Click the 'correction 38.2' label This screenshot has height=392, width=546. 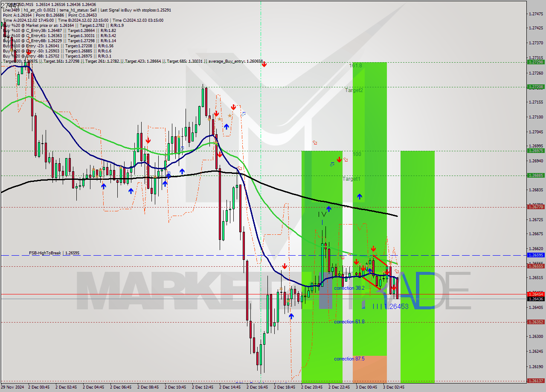point(349,288)
